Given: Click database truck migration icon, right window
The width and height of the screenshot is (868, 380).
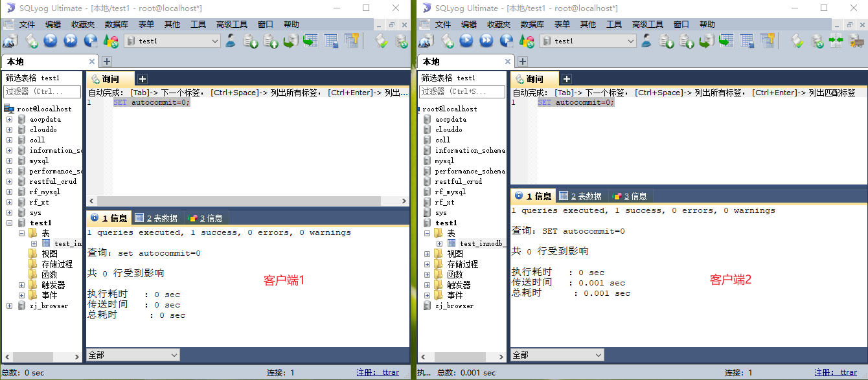Looking at the screenshot, I should 856,41.
